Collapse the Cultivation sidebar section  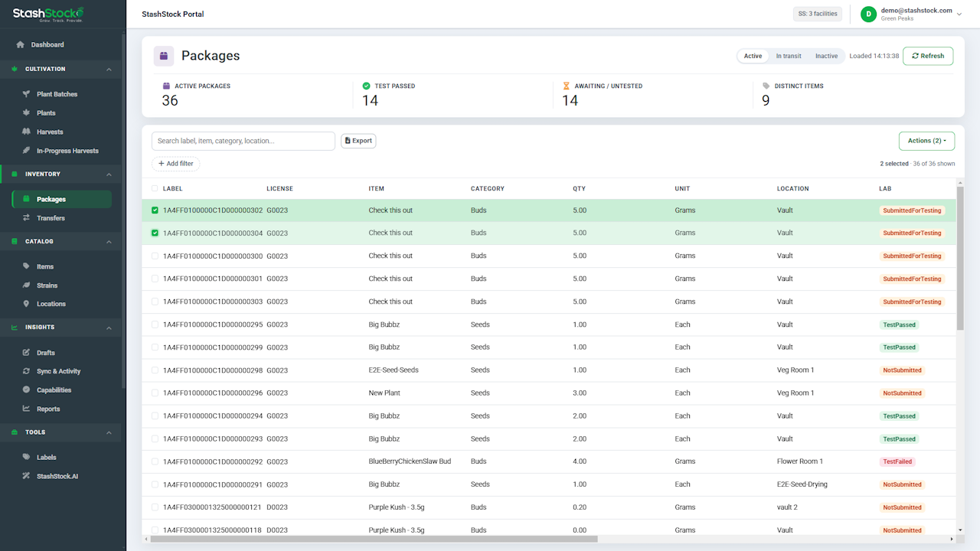tap(109, 69)
